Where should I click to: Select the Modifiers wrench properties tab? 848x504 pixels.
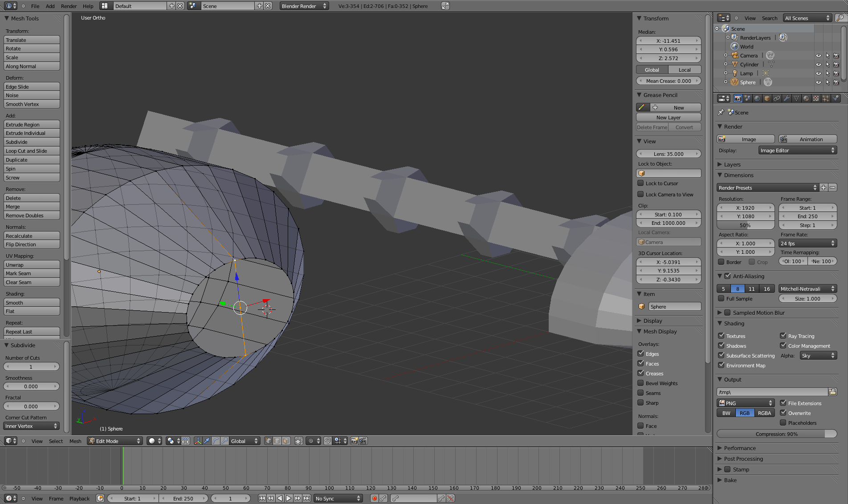[787, 98]
